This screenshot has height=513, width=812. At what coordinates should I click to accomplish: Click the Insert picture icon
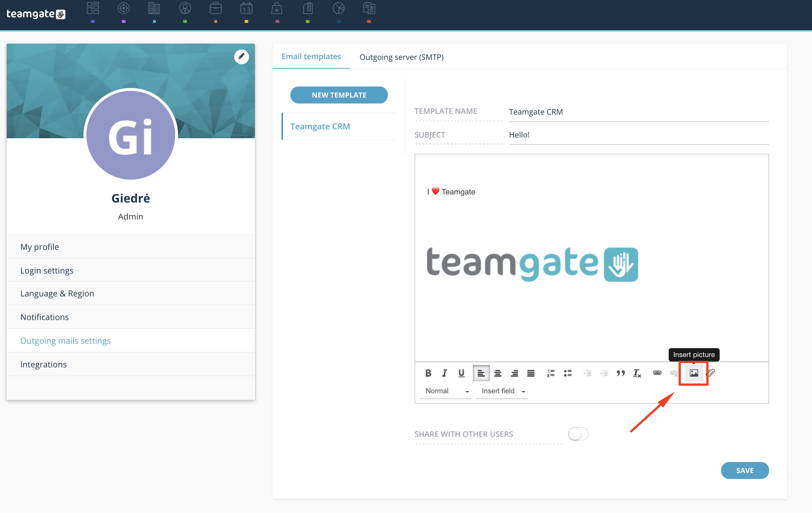[694, 373]
